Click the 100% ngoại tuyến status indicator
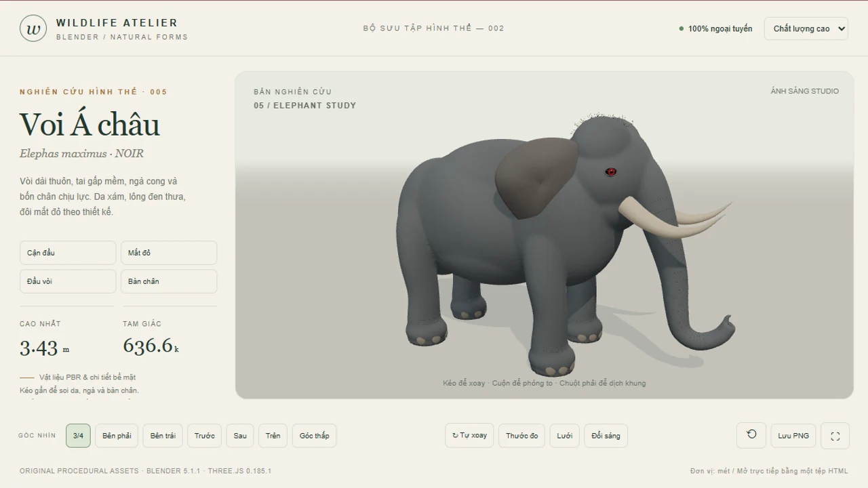868x488 pixels. 715,28
